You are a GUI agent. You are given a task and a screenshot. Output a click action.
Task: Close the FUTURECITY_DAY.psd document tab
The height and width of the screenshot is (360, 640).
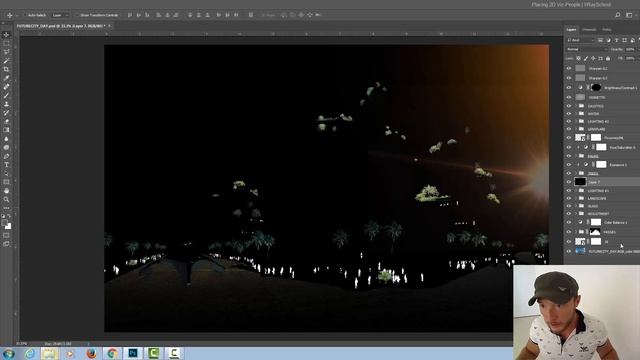[x=109, y=26]
